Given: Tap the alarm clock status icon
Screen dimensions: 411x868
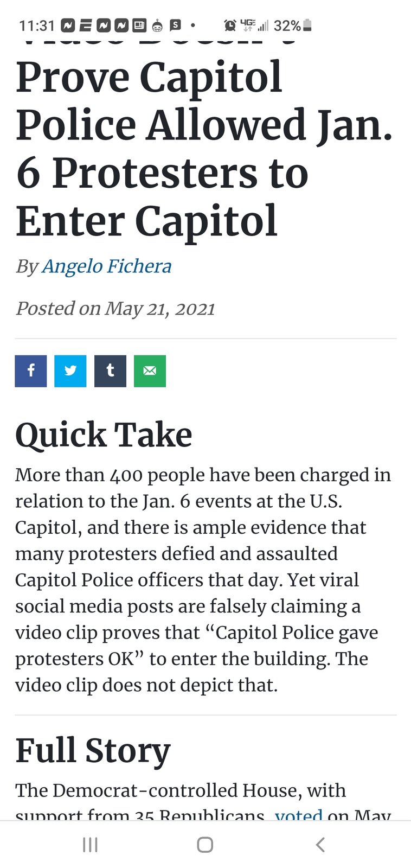Looking at the screenshot, I should (230, 25).
